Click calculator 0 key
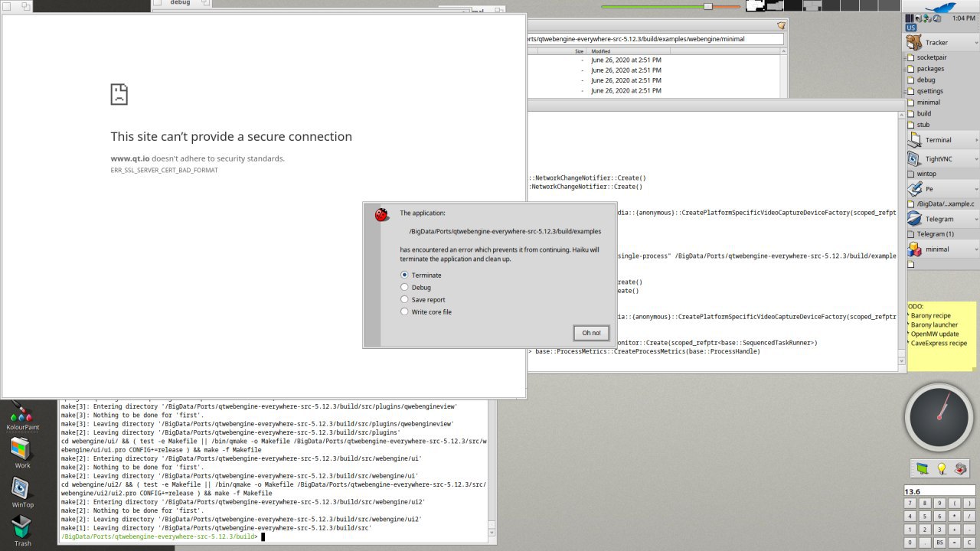This screenshot has height=551, width=980. [910, 543]
